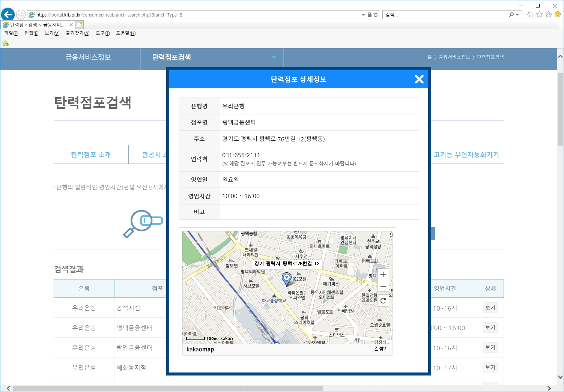Open browser settings gear icon
This screenshot has width=564, height=392.
[549, 15]
